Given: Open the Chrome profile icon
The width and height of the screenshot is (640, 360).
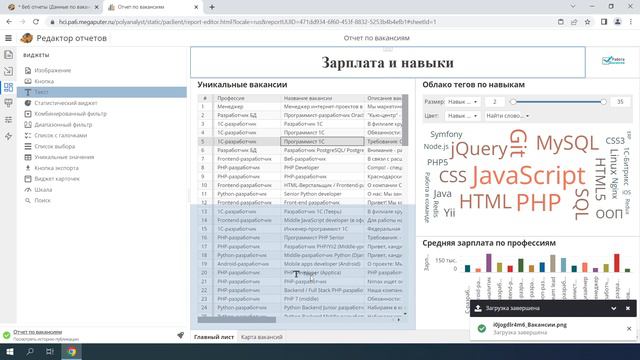Looking at the screenshot, I should click(618, 22).
